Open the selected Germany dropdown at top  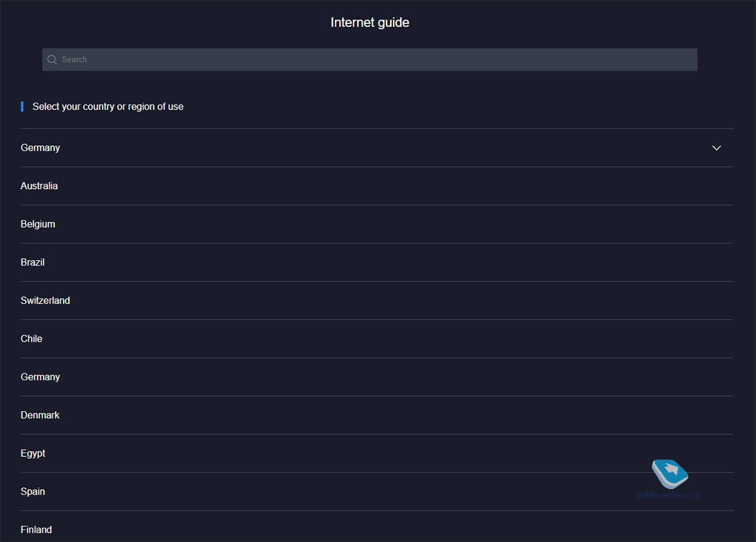coord(40,148)
